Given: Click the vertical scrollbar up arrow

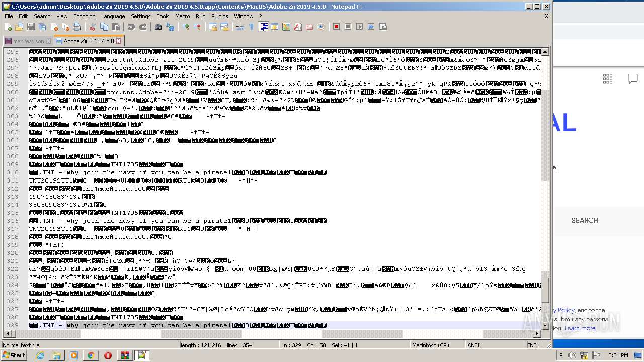Looking at the screenshot, I should coord(545,52).
